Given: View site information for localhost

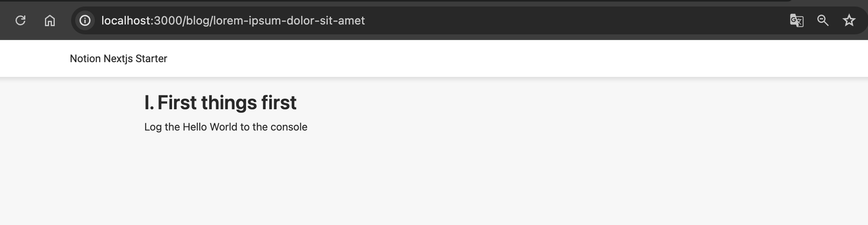Looking at the screenshot, I should pyautogui.click(x=85, y=21).
